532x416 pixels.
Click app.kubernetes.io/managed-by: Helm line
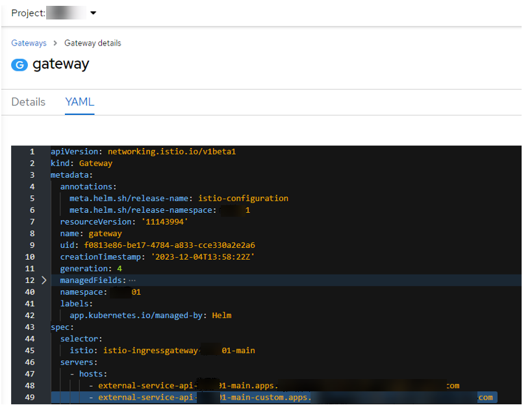(x=150, y=315)
